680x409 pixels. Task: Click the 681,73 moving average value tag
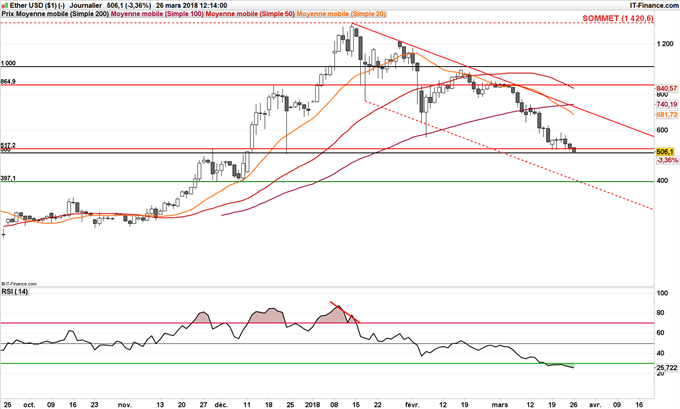pos(667,115)
